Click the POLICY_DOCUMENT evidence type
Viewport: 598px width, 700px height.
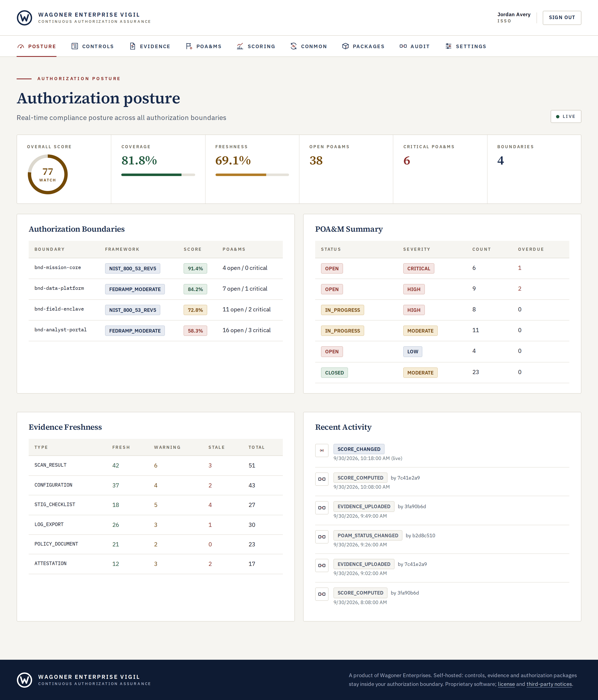point(56,544)
